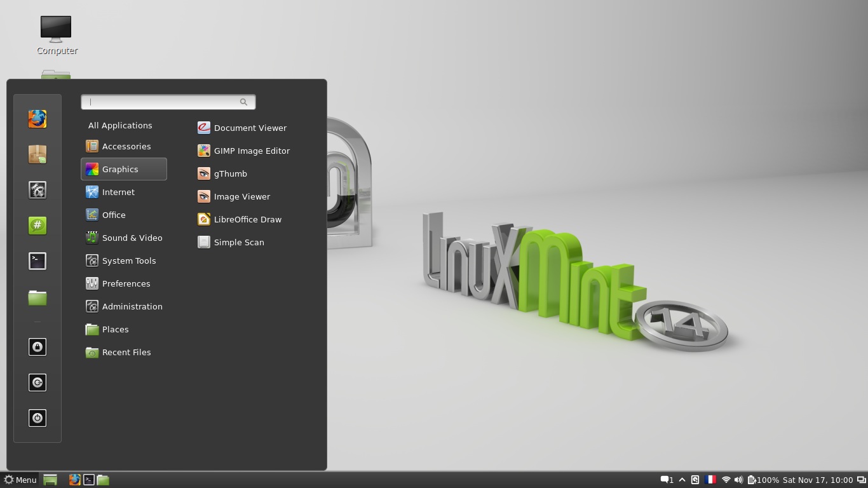Open Terminal from panel launcher
Screen dimensions: 868x488
pyautogui.click(x=89, y=480)
